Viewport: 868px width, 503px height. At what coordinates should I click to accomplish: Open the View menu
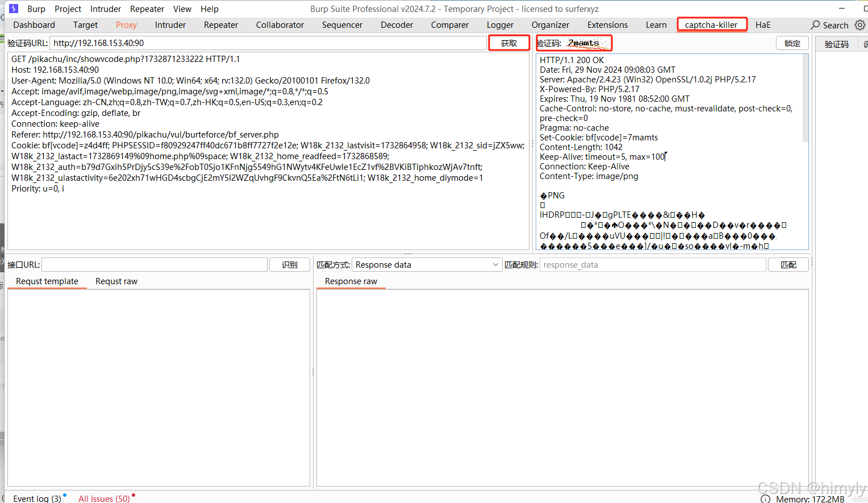[x=182, y=9]
